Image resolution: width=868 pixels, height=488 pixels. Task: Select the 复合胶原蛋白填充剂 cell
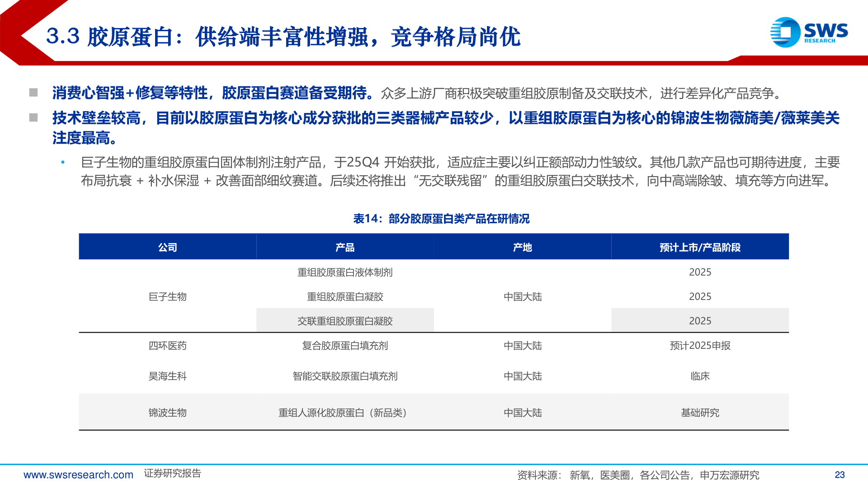point(345,346)
